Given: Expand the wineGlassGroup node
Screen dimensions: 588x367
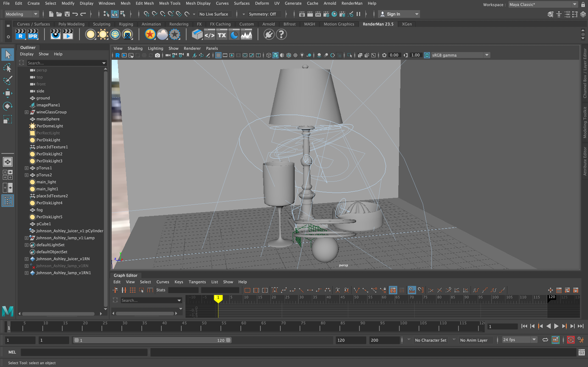Looking at the screenshot, I should click(26, 112).
